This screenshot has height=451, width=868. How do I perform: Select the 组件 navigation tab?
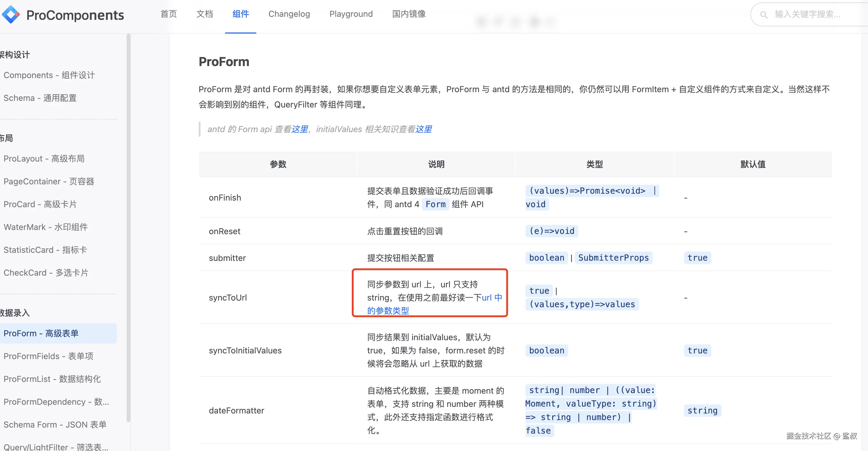(240, 14)
